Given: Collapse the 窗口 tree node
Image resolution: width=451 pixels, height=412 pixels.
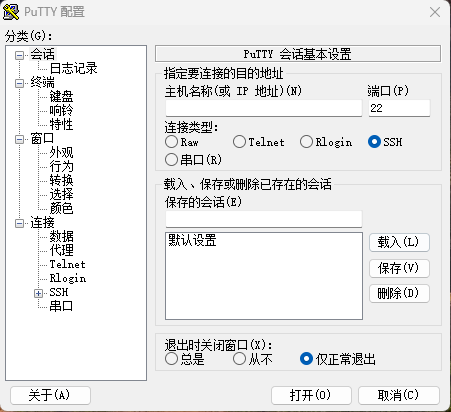Looking at the screenshot, I should (x=20, y=139).
